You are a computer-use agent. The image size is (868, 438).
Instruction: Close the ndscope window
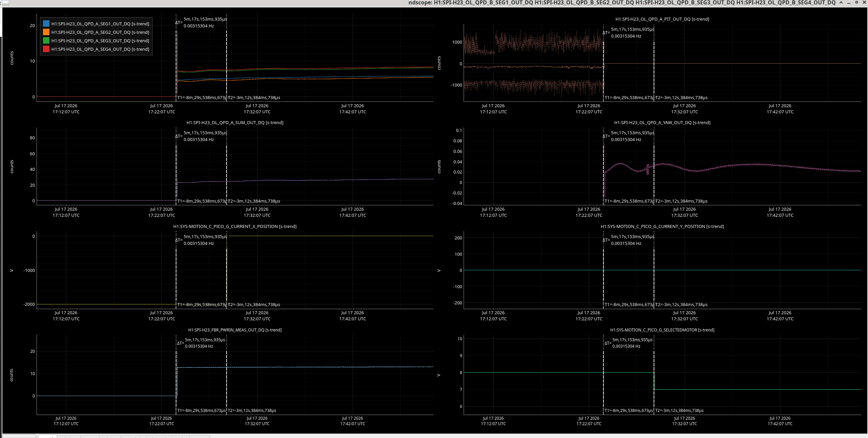pyautogui.click(x=864, y=3)
